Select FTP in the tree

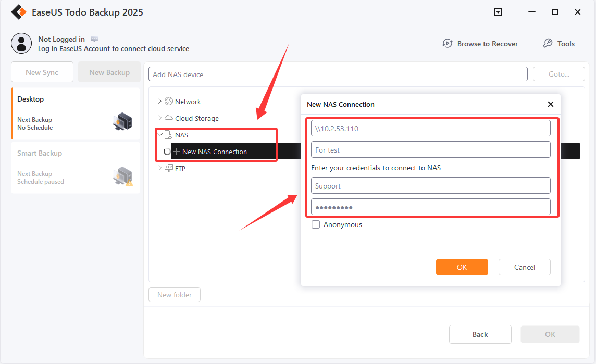180,168
